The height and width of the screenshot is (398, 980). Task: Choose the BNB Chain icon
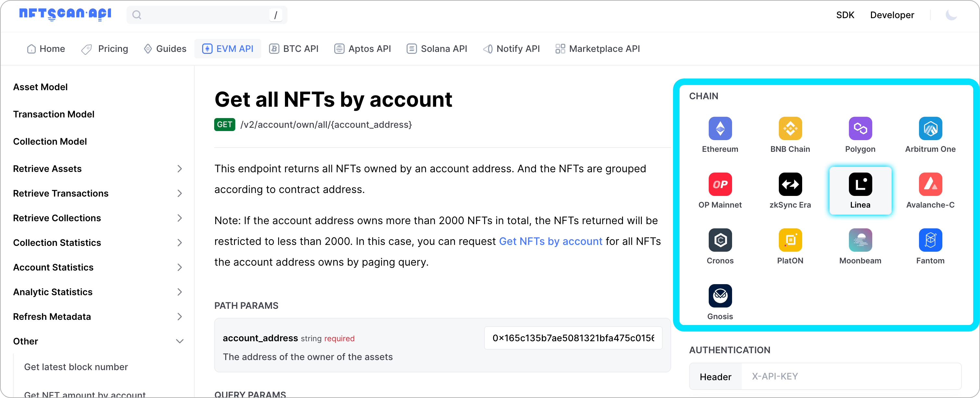pyautogui.click(x=790, y=128)
